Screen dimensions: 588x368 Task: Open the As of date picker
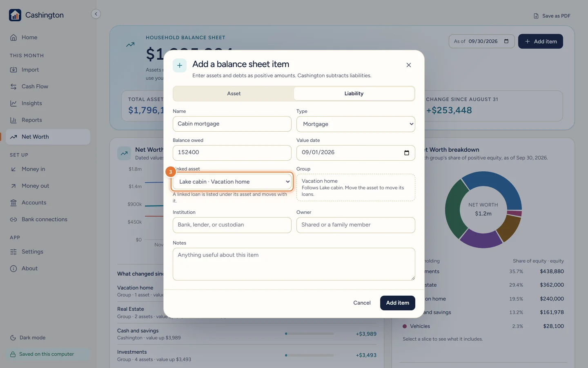[x=506, y=41]
